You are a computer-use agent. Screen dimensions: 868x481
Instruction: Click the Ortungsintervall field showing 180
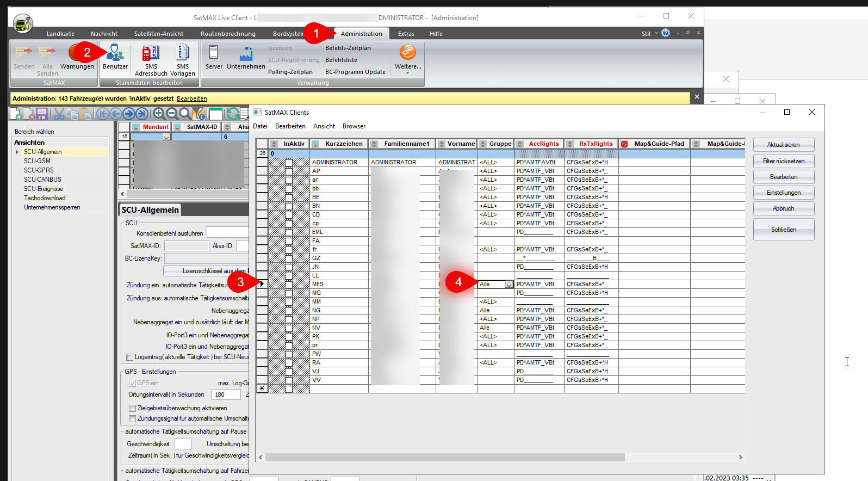pos(226,394)
